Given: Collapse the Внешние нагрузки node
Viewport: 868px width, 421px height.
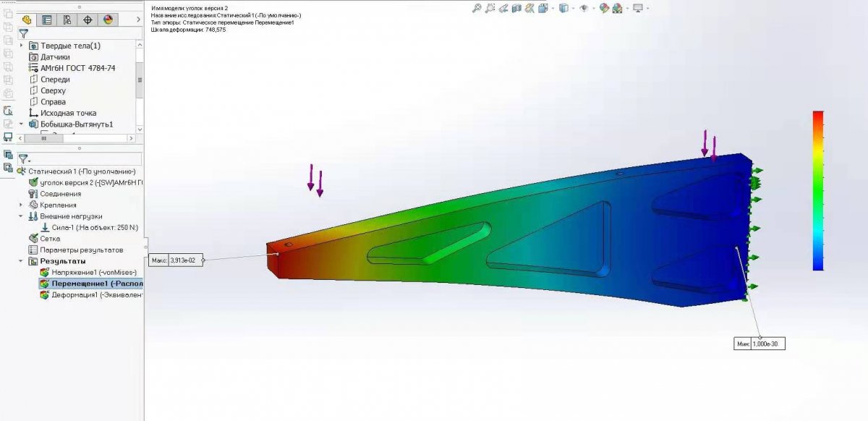Looking at the screenshot, I should pyautogui.click(x=22, y=216).
